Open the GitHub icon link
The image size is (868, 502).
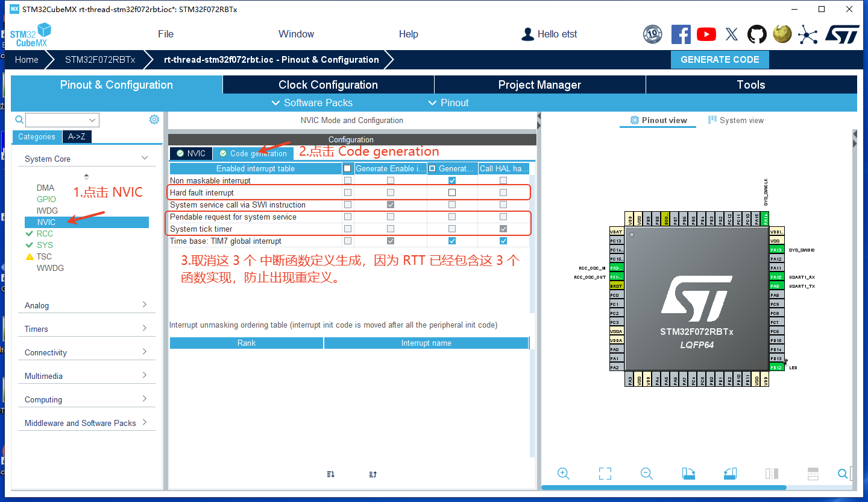(757, 34)
